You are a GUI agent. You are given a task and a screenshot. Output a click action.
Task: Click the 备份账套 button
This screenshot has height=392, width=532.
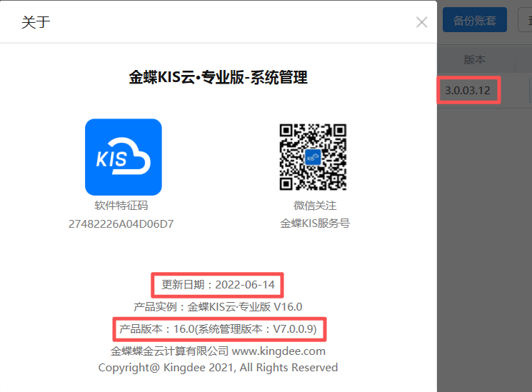[474, 20]
